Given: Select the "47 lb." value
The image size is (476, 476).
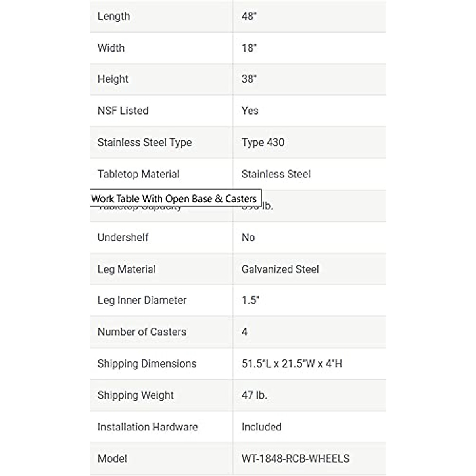Looking at the screenshot, I should [254, 395].
